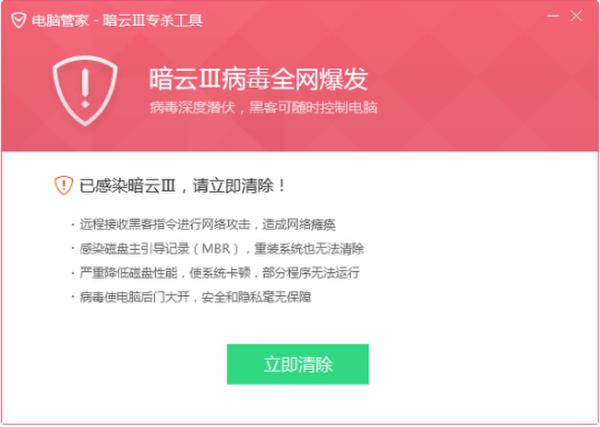Click the title text 电脑管家 - 暗云Ⅲ专杀工具
The height and width of the screenshot is (427, 600).
click(x=117, y=20)
